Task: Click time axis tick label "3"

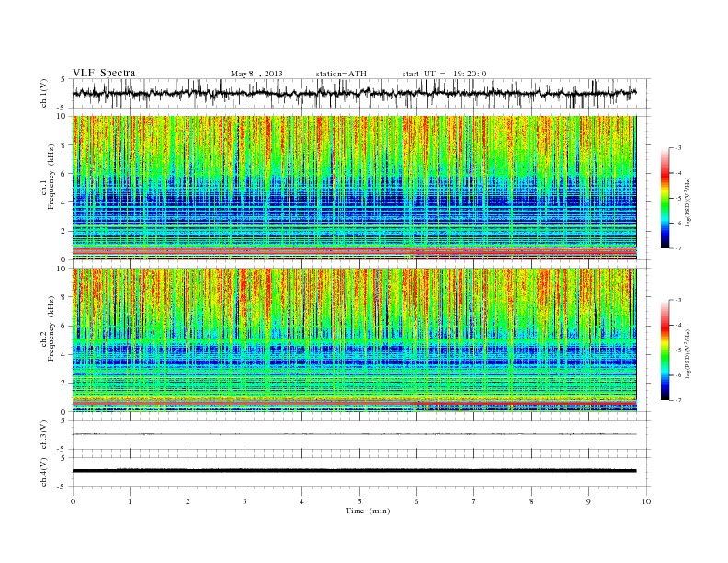Action: click(x=245, y=501)
